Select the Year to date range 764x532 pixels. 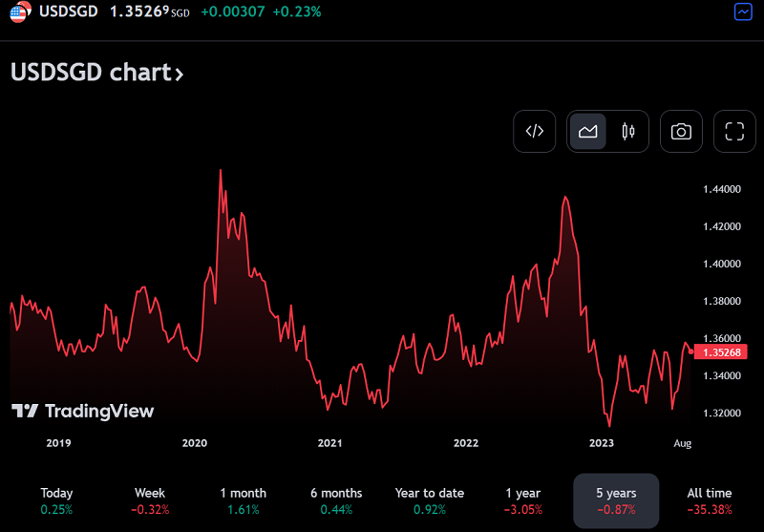(x=430, y=500)
